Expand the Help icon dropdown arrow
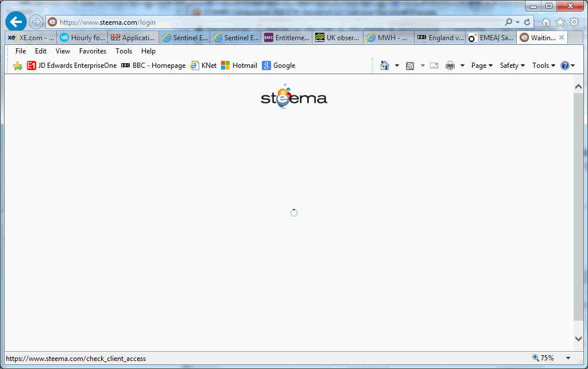The width and height of the screenshot is (588, 369). pyautogui.click(x=572, y=66)
